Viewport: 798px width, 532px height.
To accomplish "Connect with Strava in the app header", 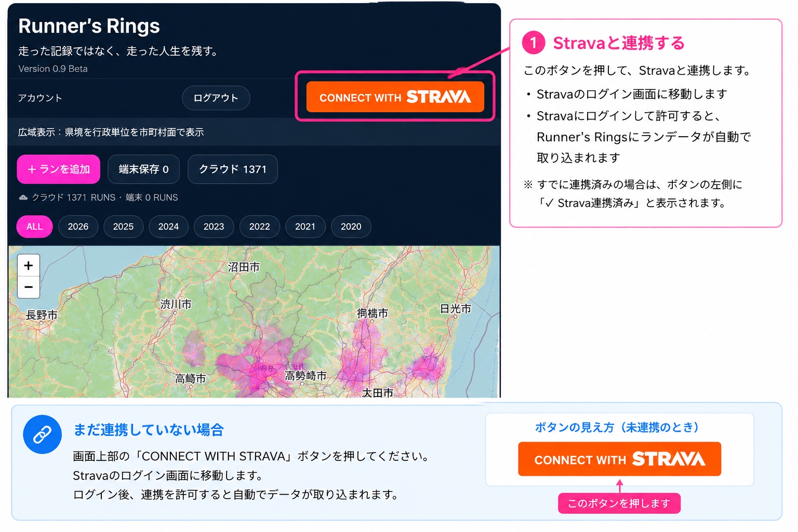I will tap(395, 97).
